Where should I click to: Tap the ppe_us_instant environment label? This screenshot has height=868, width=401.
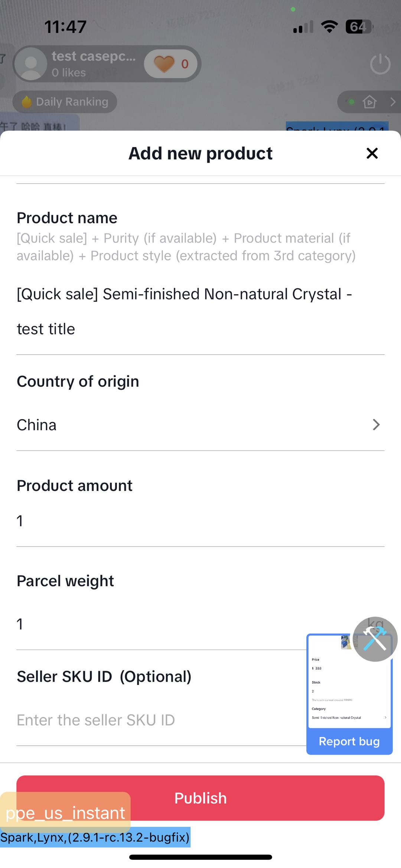65,813
